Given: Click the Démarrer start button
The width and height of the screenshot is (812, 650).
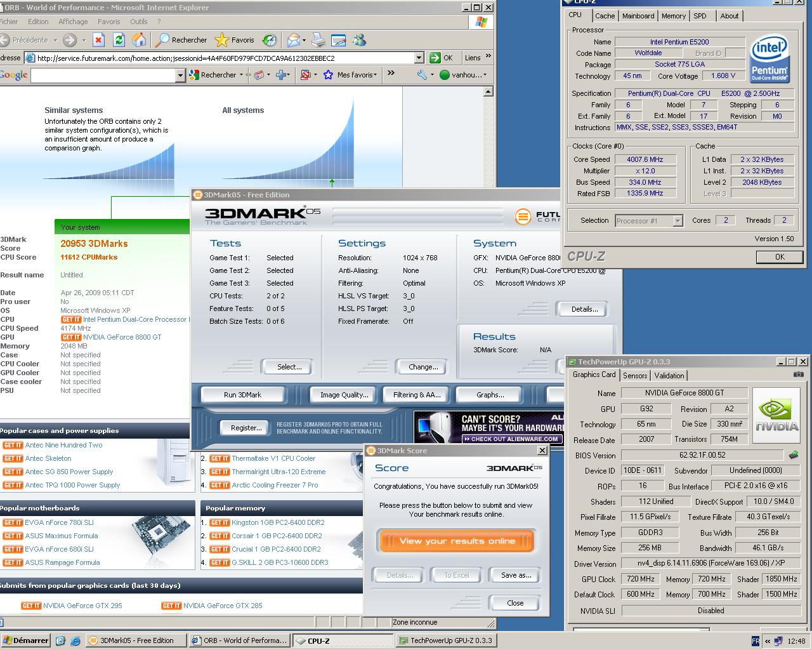Looking at the screenshot, I should click(25, 640).
